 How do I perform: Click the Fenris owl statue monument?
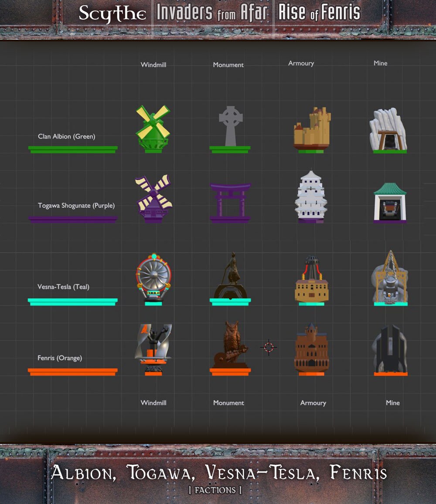coord(230,348)
